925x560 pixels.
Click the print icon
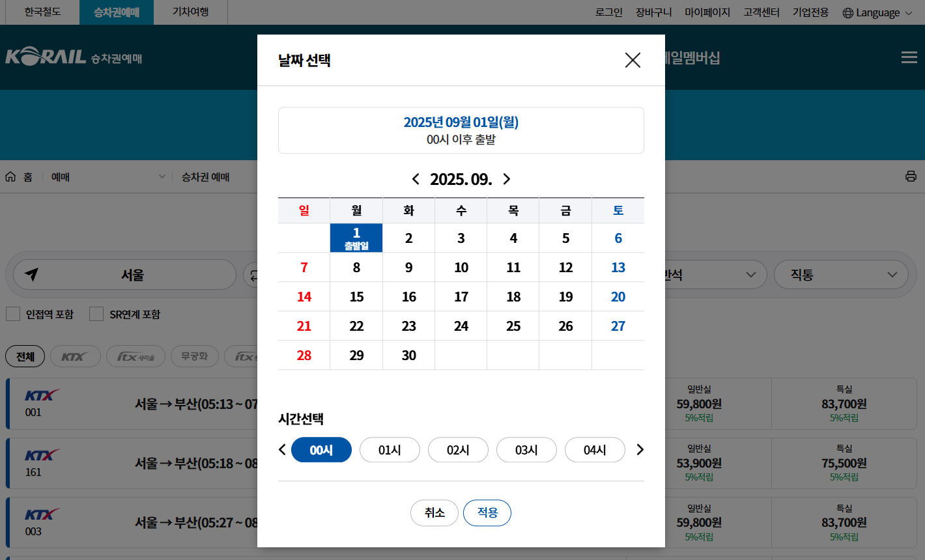[911, 176]
